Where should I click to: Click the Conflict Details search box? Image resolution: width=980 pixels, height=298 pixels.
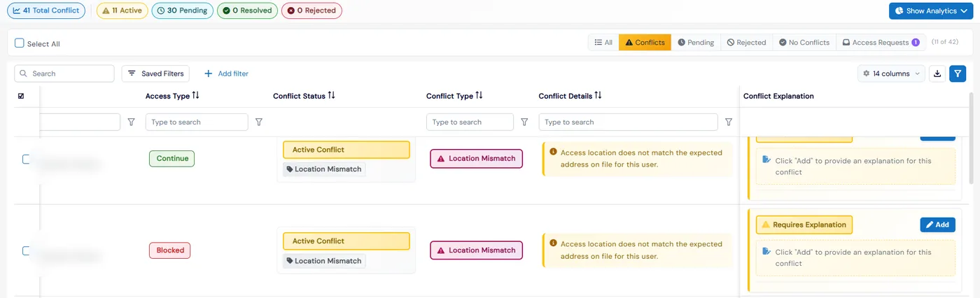point(628,122)
